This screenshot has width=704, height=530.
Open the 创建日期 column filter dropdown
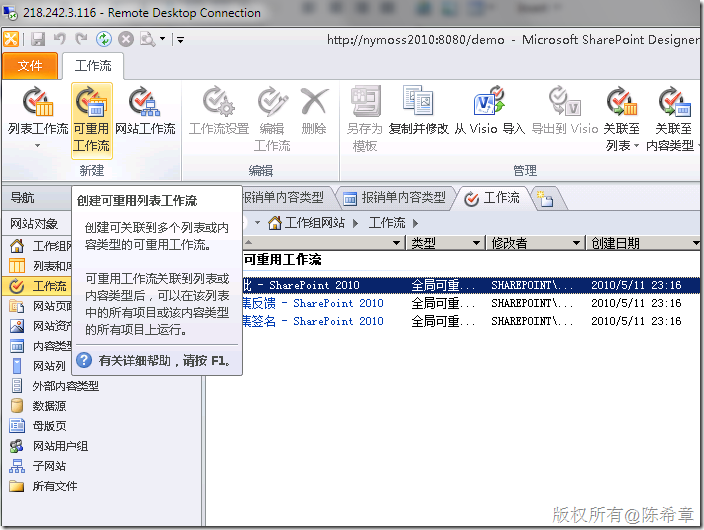(696, 243)
